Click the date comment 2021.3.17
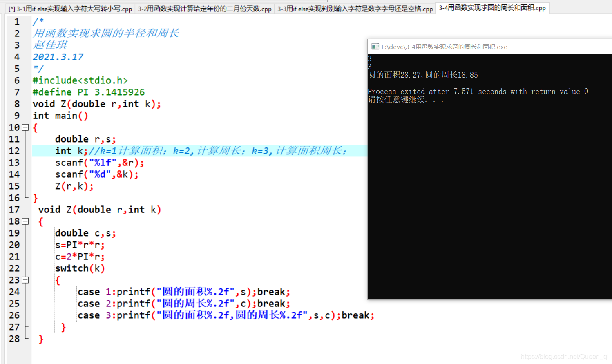612x364 pixels. (58, 57)
